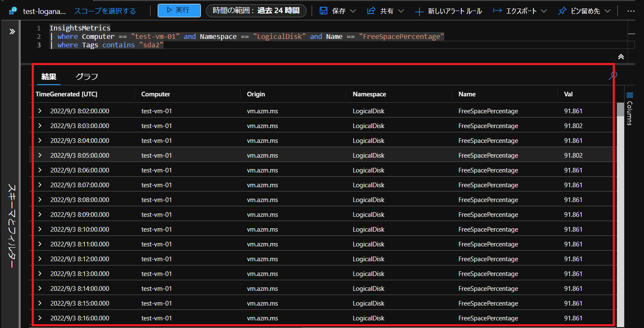Expand the 8:04:00.000 result row
The image size is (644, 328).
[40, 140]
